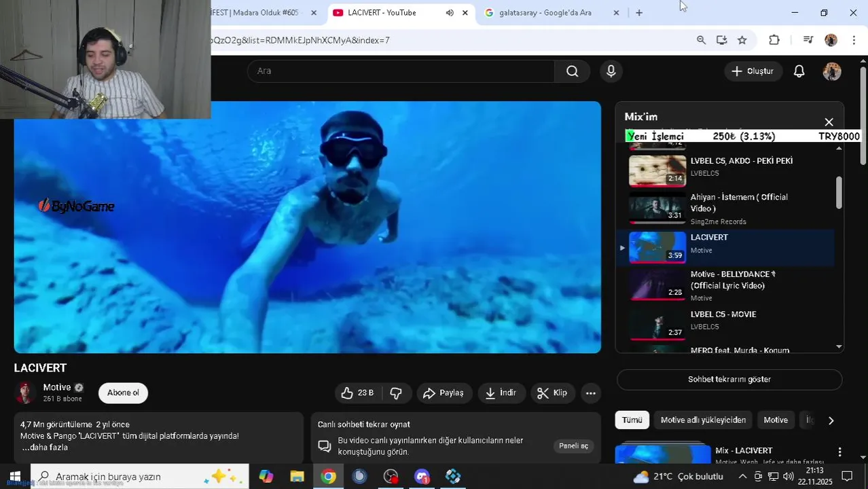
Task: Bookmark this page with the star icon
Action: (742, 40)
